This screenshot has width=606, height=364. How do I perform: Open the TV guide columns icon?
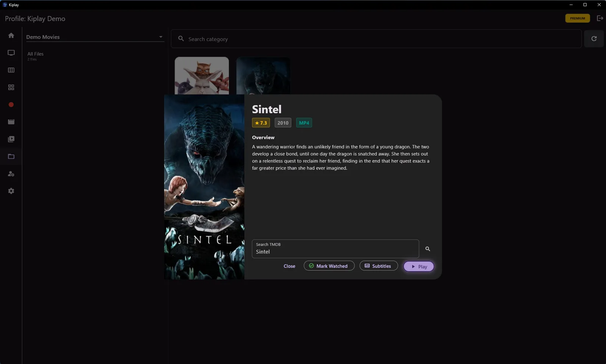tap(11, 70)
